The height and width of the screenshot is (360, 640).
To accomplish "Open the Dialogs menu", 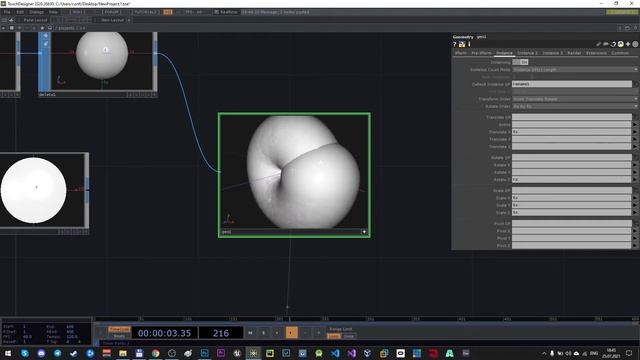I will pos(36,12).
